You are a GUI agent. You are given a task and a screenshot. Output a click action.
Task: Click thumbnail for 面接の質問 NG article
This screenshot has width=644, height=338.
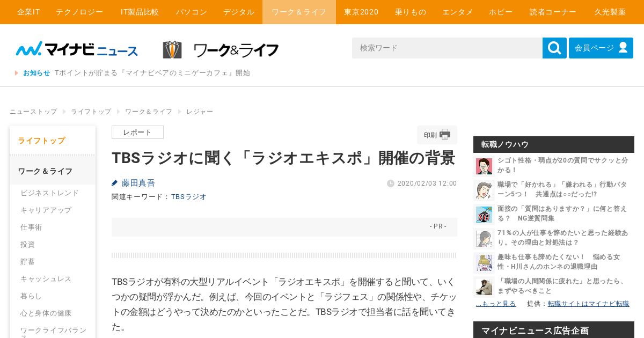[484, 214]
